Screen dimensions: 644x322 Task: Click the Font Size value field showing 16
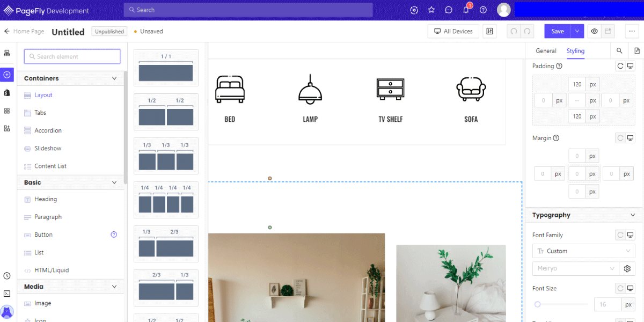[x=608, y=304]
